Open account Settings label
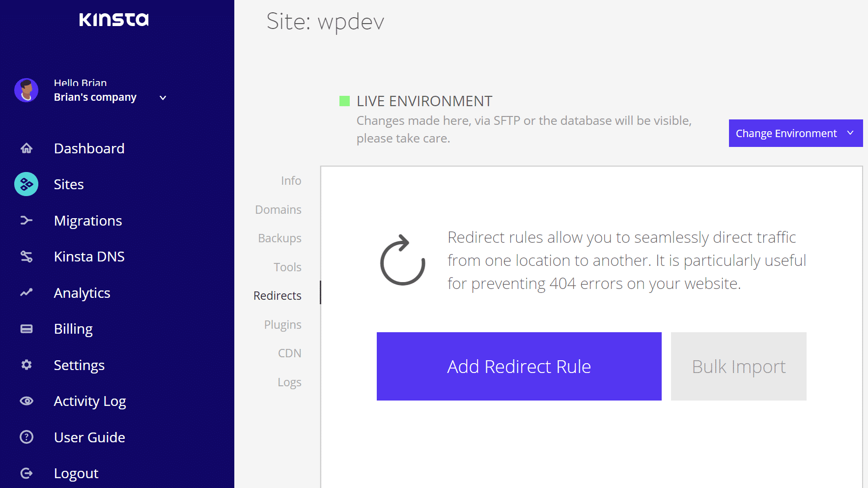The height and width of the screenshot is (488, 868). click(x=79, y=365)
